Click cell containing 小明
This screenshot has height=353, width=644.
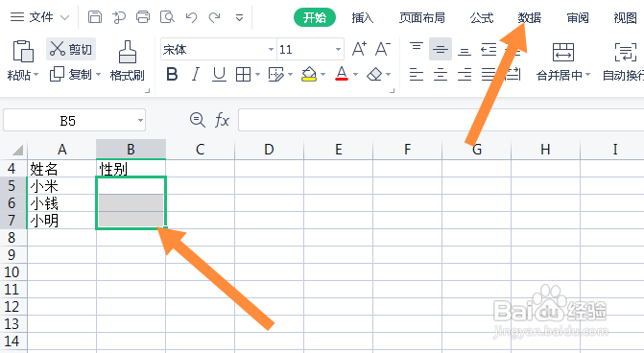pyautogui.click(x=61, y=221)
